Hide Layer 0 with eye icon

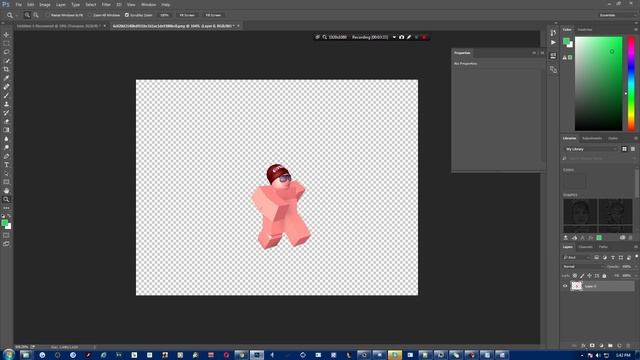pos(565,286)
